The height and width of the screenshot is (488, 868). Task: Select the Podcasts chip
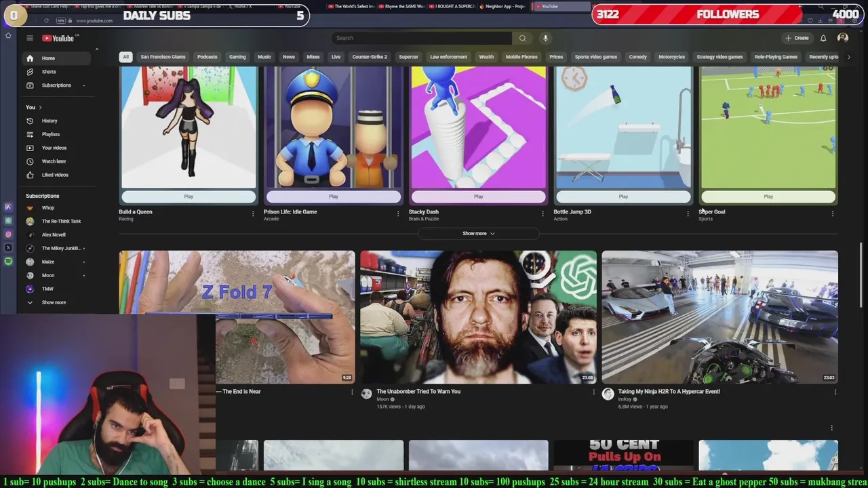pos(207,57)
